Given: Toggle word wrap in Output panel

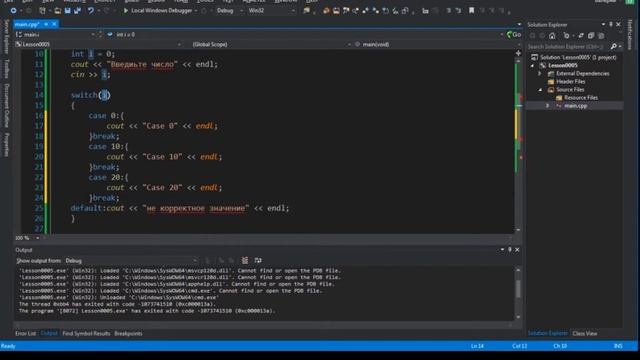Looking at the screenshot, I should pyautogui.click(x=258, y=260).
